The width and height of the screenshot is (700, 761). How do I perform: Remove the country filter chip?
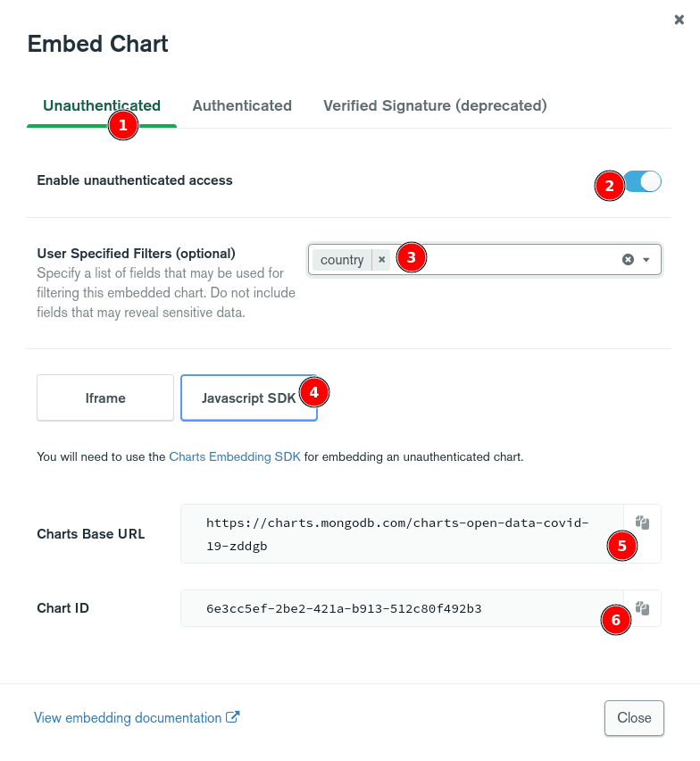[x=381, y=259]
